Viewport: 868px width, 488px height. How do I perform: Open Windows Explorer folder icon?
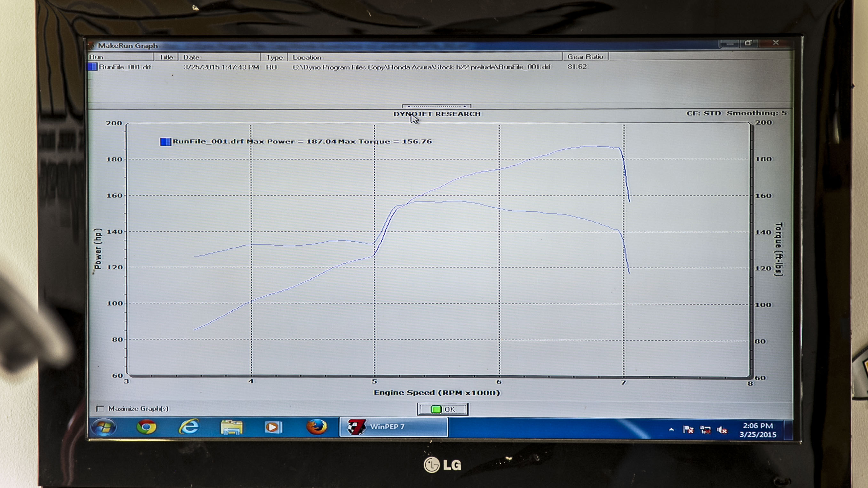click(231, 427)
